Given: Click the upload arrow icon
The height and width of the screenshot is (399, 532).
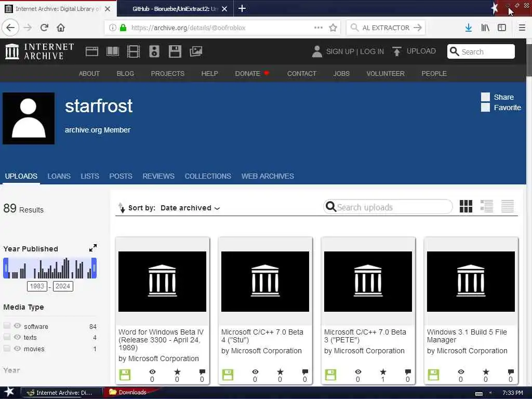Looking at the screenshot, I should click(x=396, y=51).
